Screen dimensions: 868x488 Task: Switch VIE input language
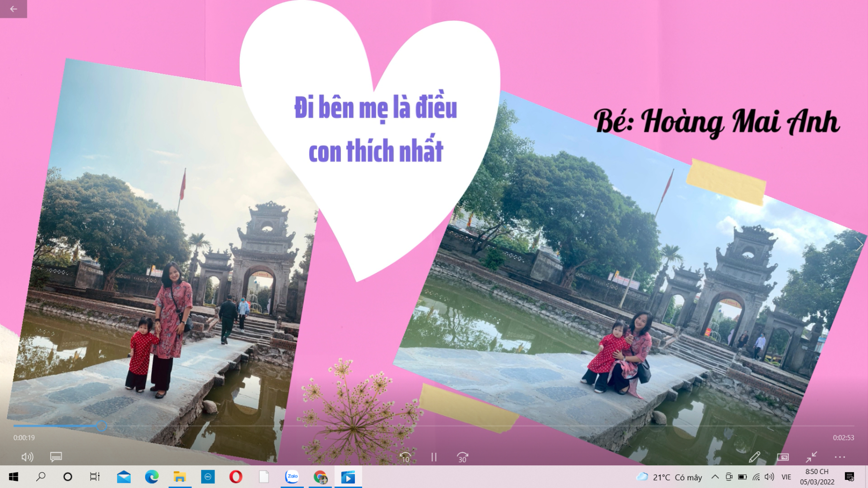786,477
